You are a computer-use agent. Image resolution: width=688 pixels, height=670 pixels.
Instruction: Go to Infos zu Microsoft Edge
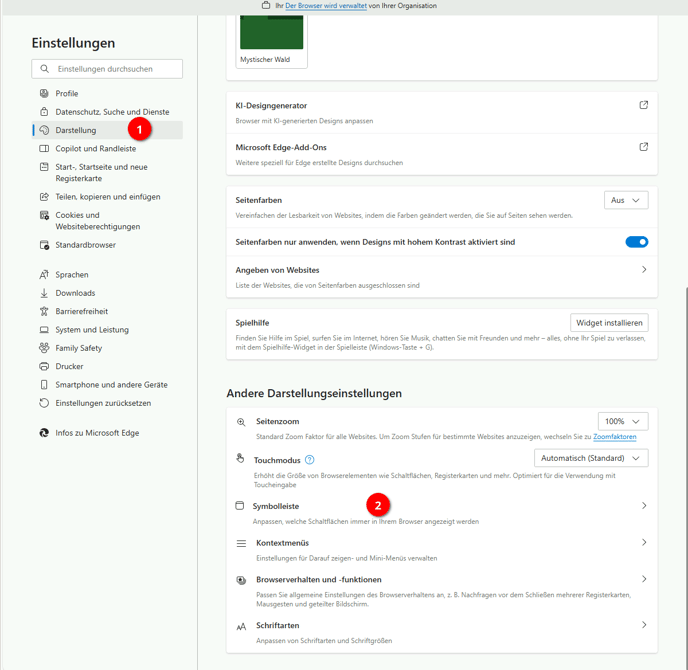pos(107,433)
